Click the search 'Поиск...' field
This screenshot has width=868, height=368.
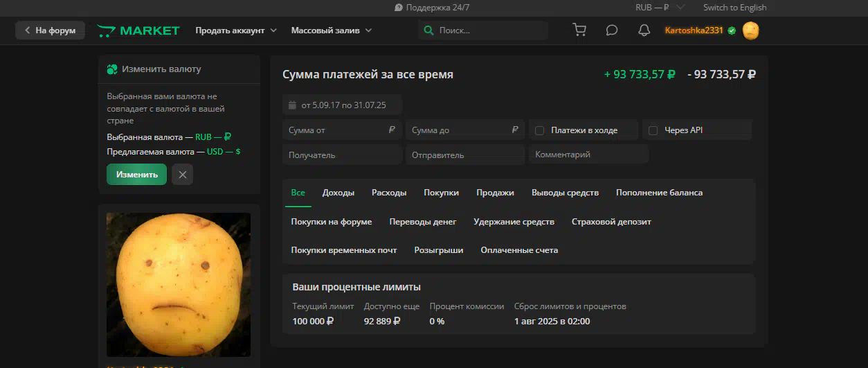tap(482, 30)
